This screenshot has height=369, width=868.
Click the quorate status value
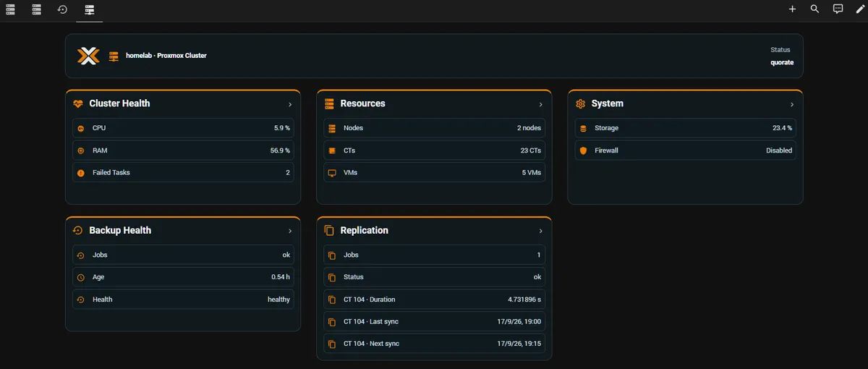tap(782, 63)
